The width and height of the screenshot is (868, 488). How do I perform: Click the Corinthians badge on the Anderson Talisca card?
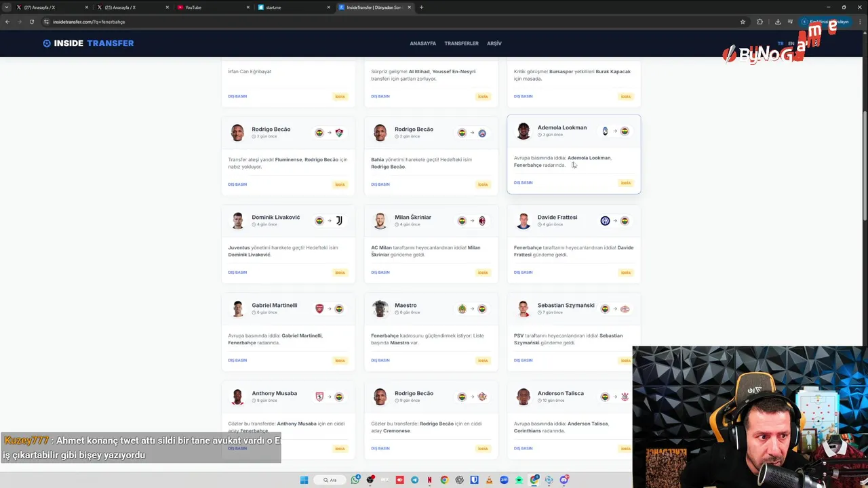pos(625,396)
